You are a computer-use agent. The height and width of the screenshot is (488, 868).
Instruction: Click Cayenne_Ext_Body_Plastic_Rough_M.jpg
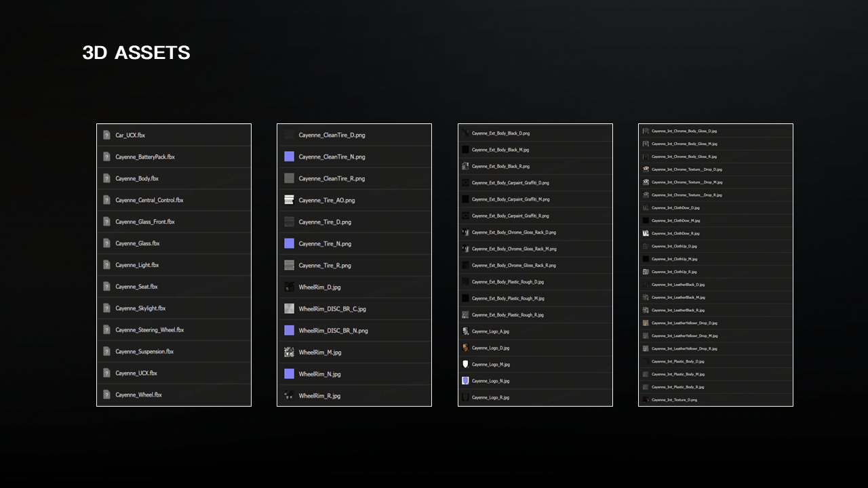[508, 298]
